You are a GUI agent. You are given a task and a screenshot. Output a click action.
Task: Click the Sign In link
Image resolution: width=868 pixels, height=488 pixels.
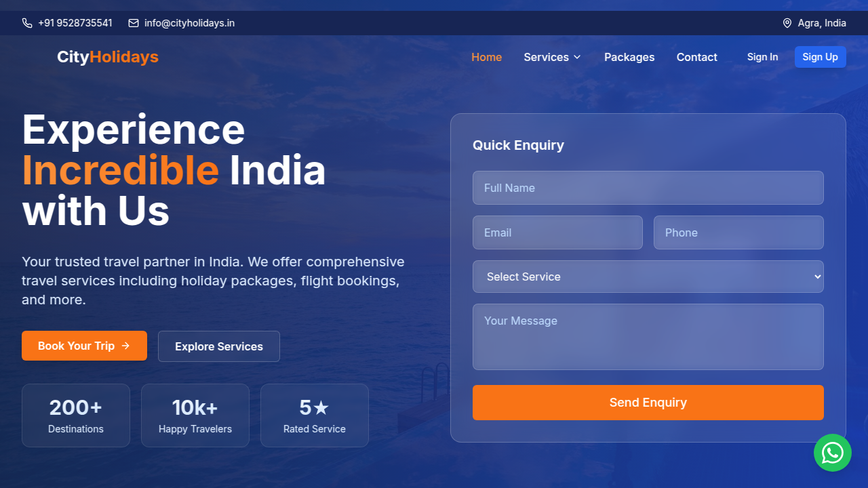[762, 57]
